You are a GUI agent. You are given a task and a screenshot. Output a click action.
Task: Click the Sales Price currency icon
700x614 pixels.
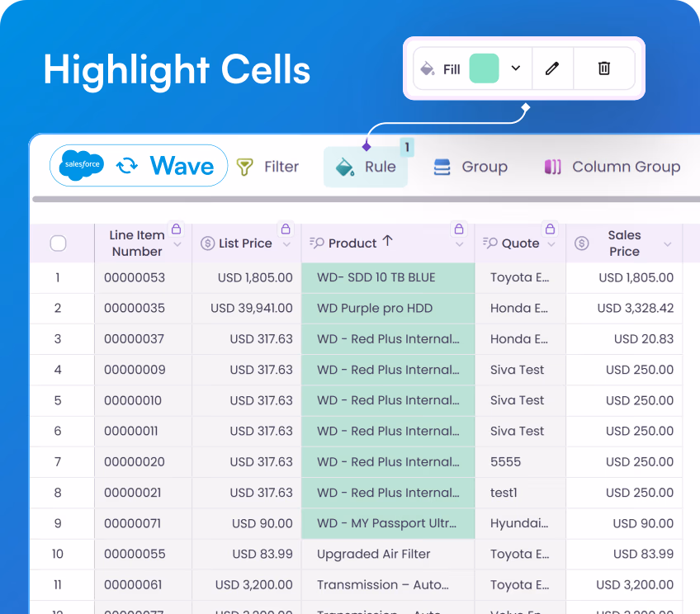tap(582, 243)
